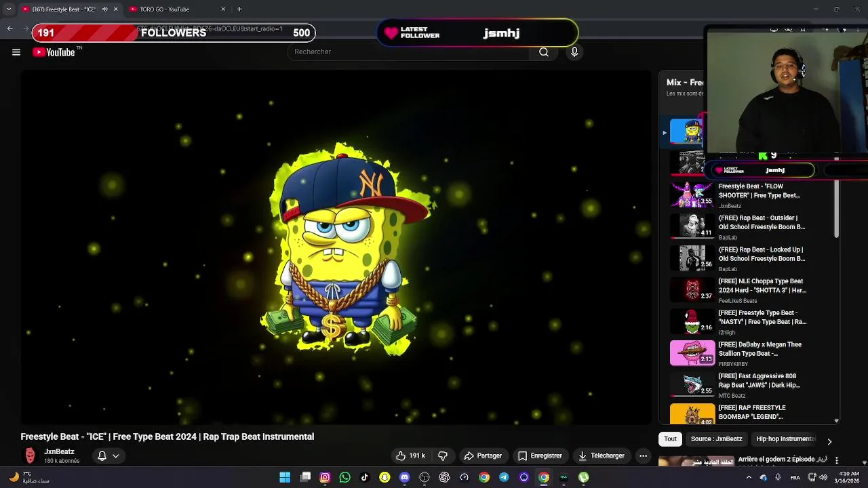
Task: Open uTorrent from taskbar
Action: 583,477
